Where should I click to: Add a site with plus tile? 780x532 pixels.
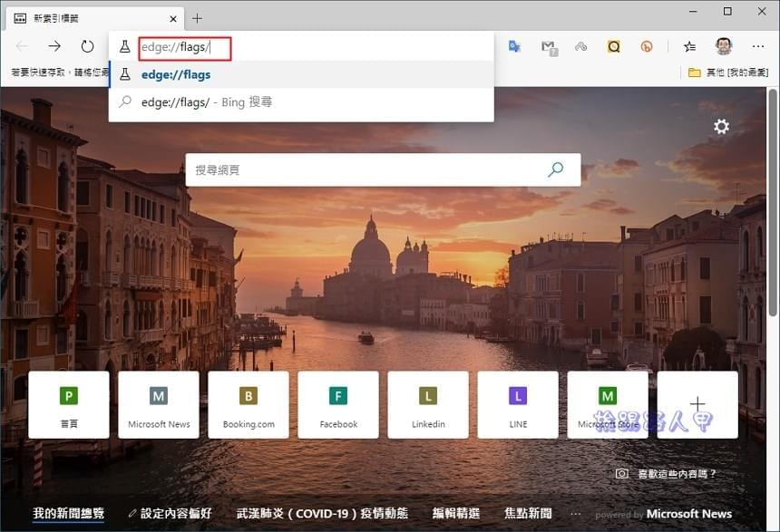click(697, 405)
